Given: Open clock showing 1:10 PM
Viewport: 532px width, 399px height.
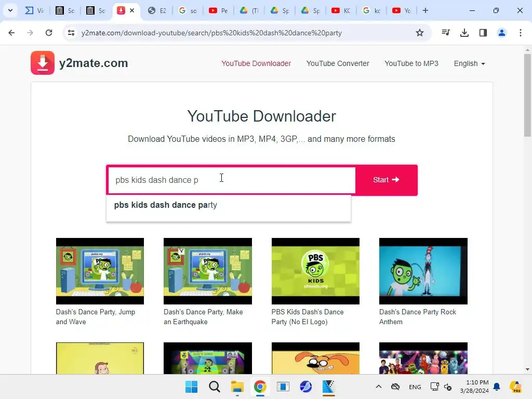Looking at the screenshot, I should click(474, 387).
